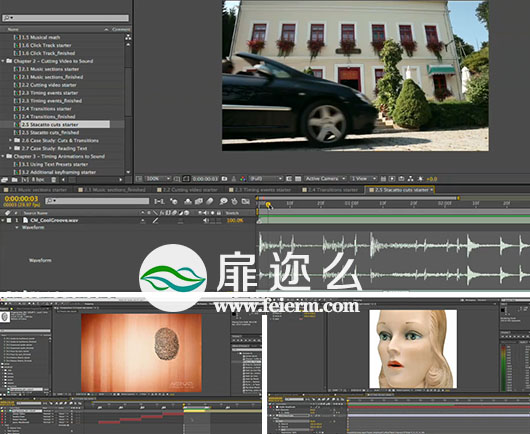Viewport: 530px width, 434px height.
Task: Click the CM_CoolGroove.wav layer label color
Action: click(x=9, y=220)
